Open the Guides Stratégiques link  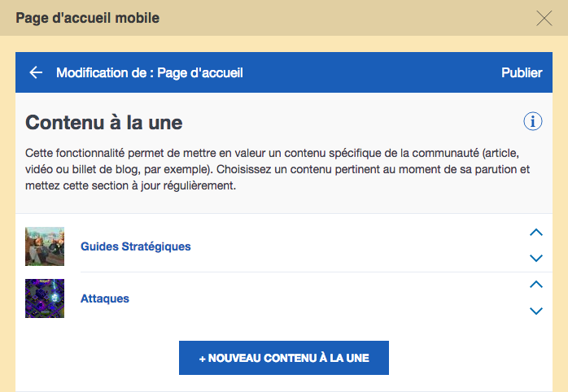point(135,246)
